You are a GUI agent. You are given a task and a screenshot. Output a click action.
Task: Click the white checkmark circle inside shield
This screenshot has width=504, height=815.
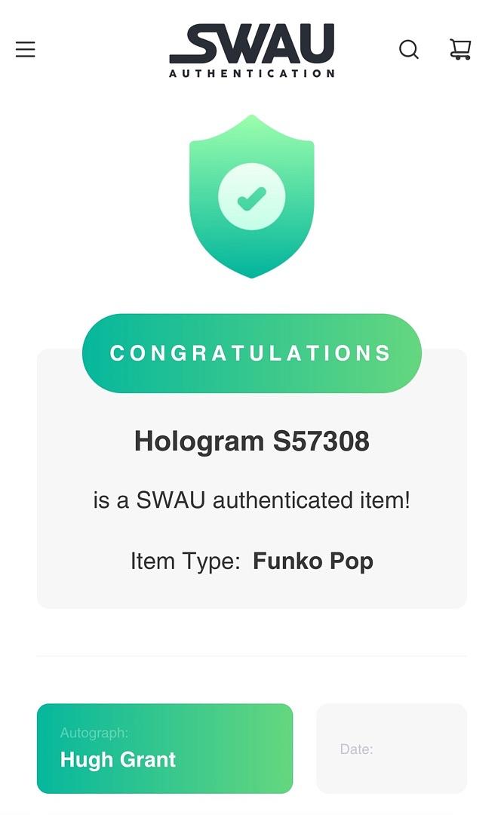coord(251,196)
